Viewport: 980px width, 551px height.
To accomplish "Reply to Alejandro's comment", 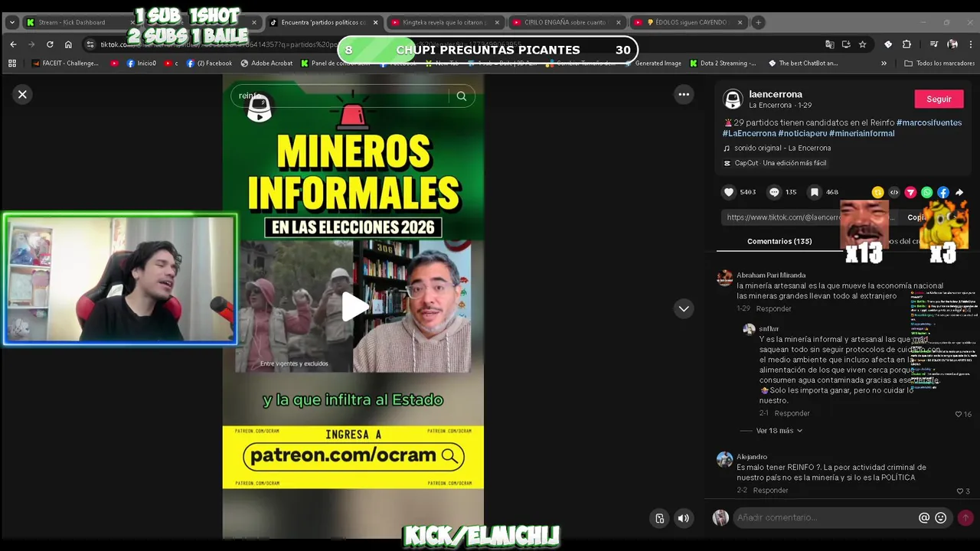I will click(770, 491).
